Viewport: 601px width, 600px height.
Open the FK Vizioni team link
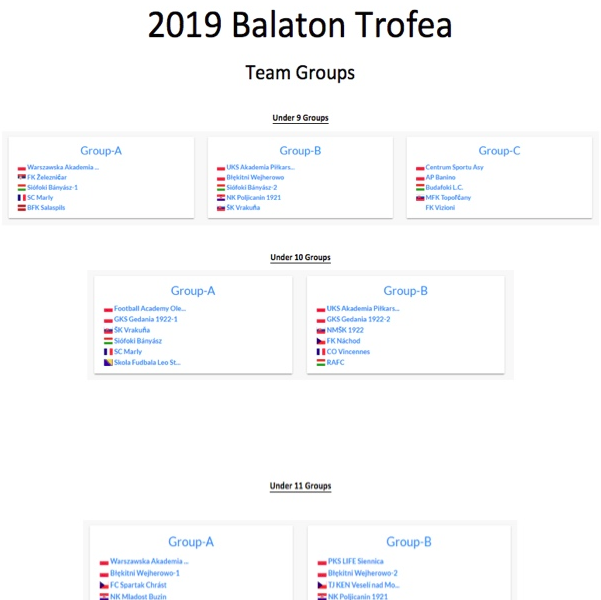440,208
